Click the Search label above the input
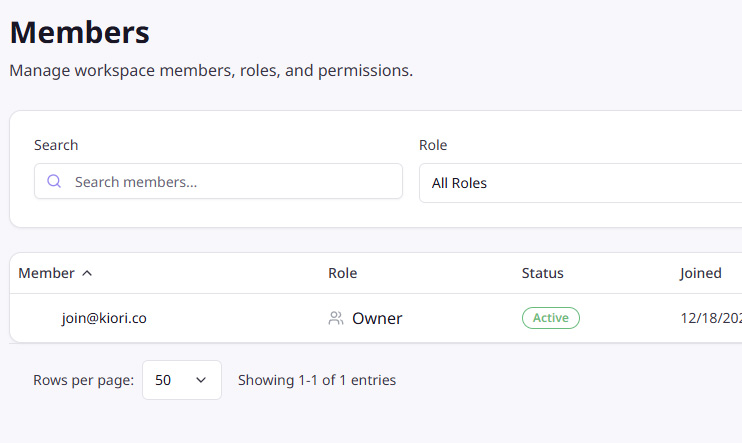The image size is (742, 443). [x=56, y=145]
